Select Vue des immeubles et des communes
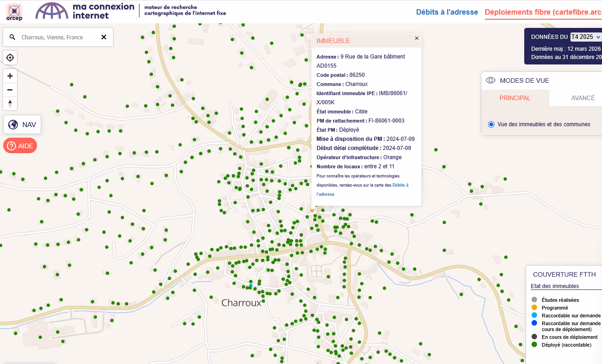 (x=491, y=124)
